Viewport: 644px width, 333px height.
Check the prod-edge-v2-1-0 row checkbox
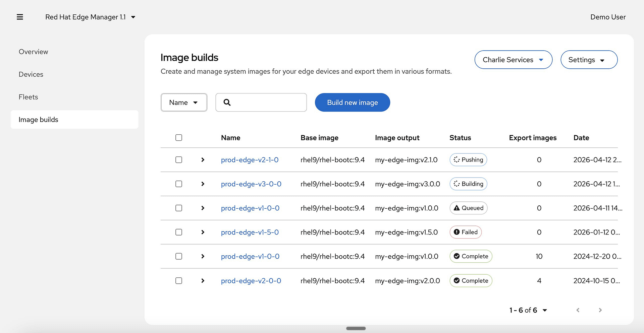(179, 160)
